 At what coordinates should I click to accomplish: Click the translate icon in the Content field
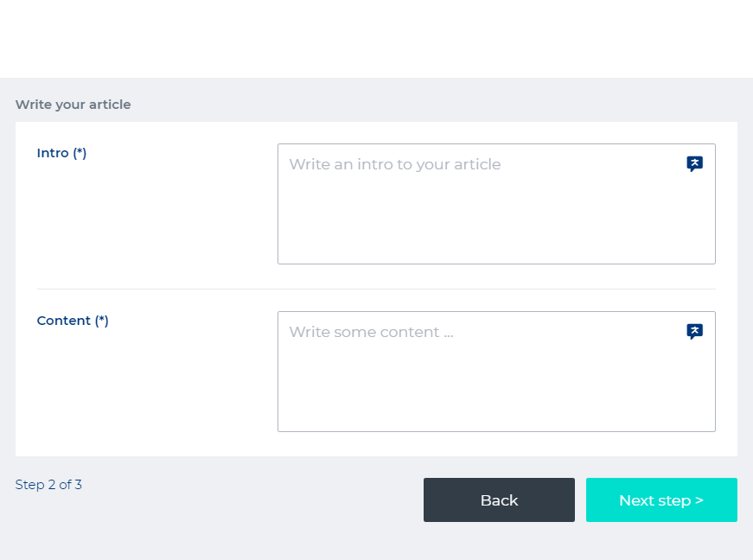click(x=694, y=332)
